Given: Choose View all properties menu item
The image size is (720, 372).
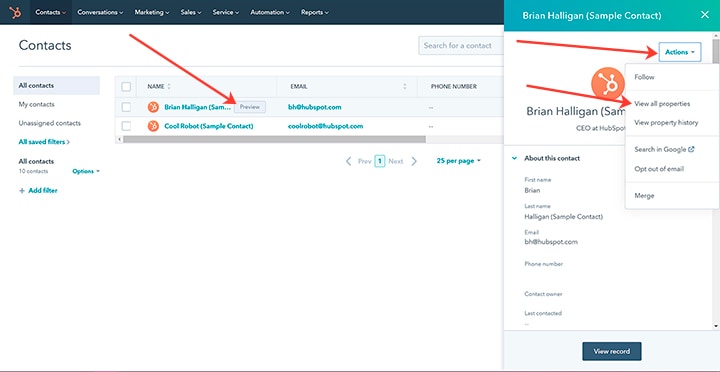Looking at the screenshot, I should [x=672, y=104].
